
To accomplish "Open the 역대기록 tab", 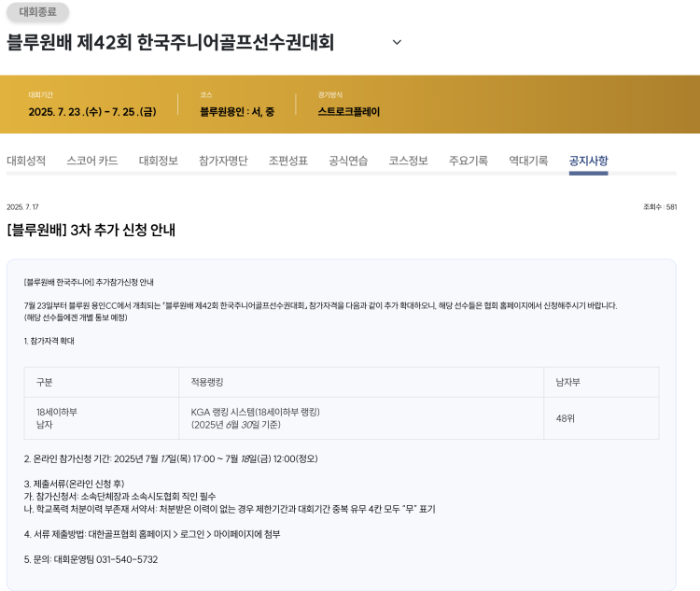I will 528,161.
